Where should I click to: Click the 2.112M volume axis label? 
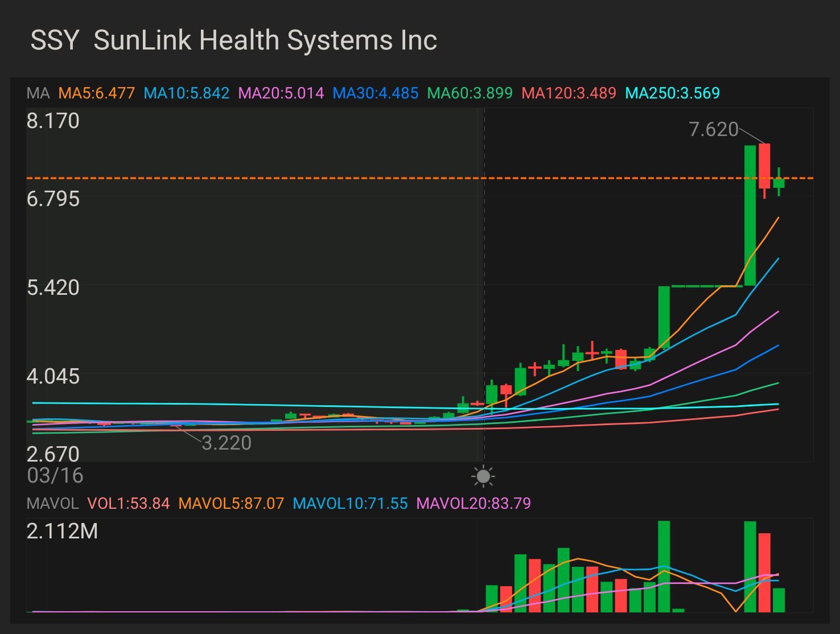[x=62, y=531]
